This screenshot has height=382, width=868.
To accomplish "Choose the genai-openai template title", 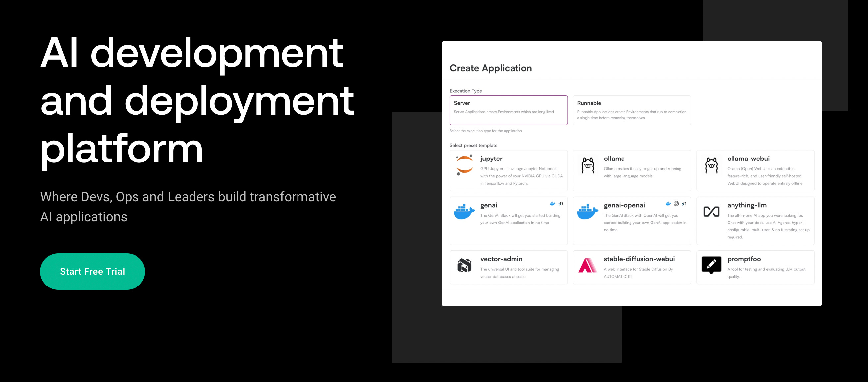I will pos(624,205).
